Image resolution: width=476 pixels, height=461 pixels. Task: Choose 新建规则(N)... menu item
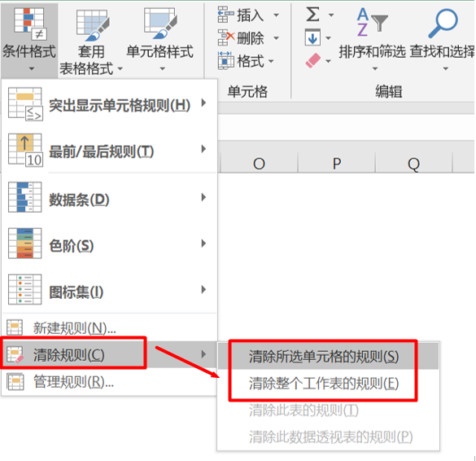109,327
